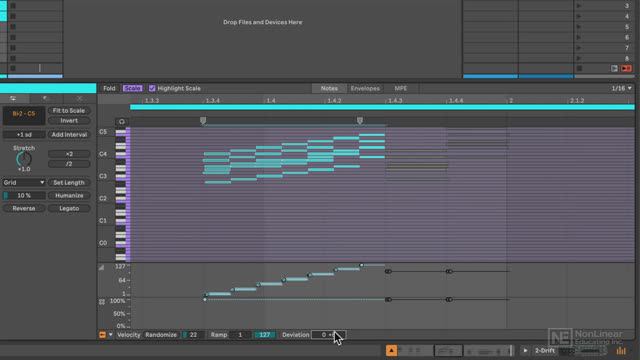640x360 pixels.
Task: Open the pitch and time tools tab icon
Action: point(13,99)
